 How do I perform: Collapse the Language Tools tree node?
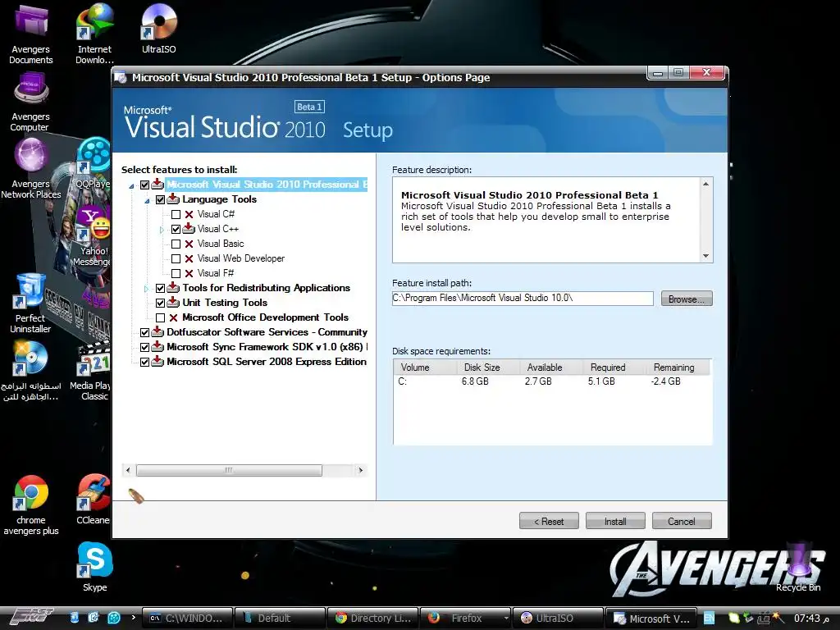click(148, 201)
